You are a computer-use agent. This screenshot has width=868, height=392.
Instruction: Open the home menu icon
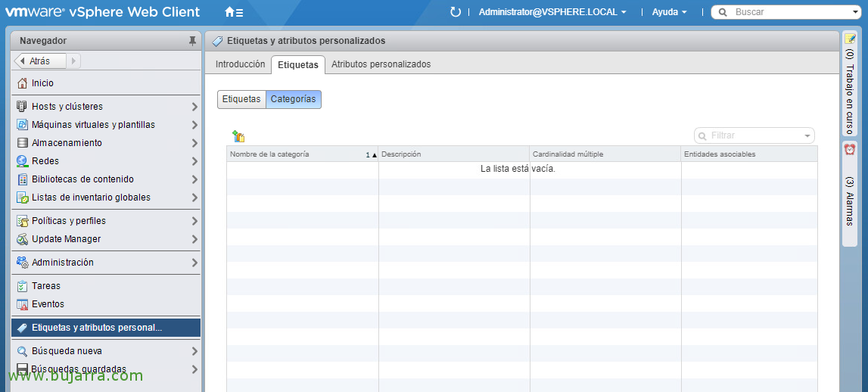pyautogui.click(x=234, y=12)
